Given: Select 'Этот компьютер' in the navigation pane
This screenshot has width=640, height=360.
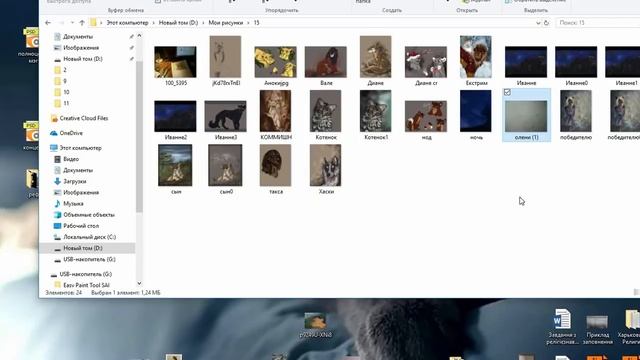Looking at the screenshot, I should point(80,148).
